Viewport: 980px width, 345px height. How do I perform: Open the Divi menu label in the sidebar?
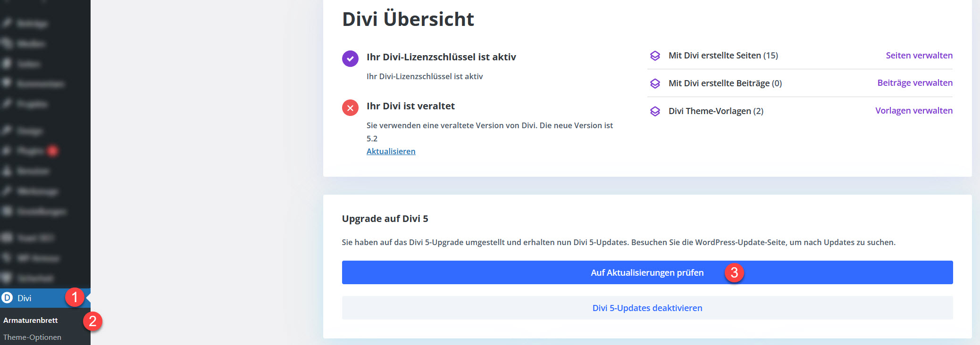[25, 298]
